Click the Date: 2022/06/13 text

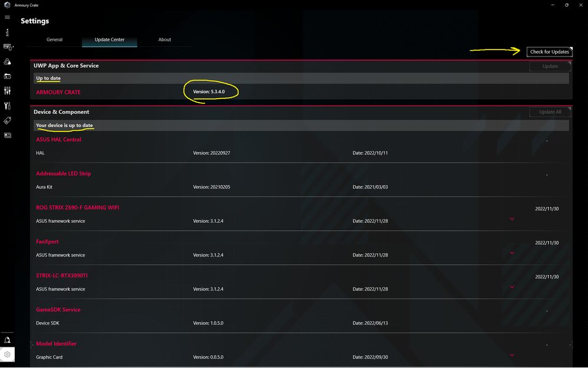(370, 323)
